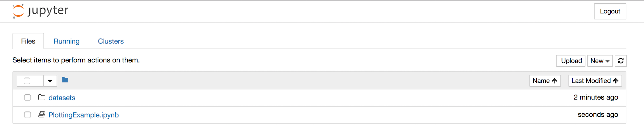Click the Name sort arrow
The height and width of the screenshot is (136, 644).
click(555, 81)
